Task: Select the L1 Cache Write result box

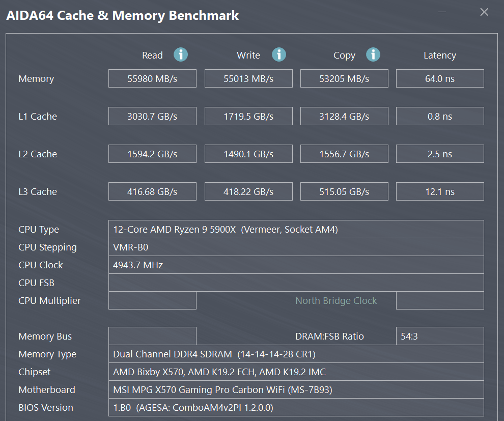Action: [x=248, y=117]
